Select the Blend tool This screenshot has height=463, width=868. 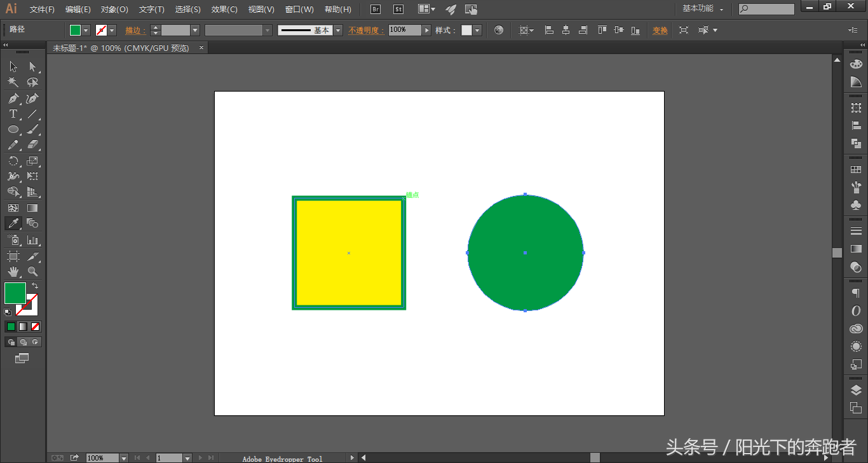pos(32,223)
